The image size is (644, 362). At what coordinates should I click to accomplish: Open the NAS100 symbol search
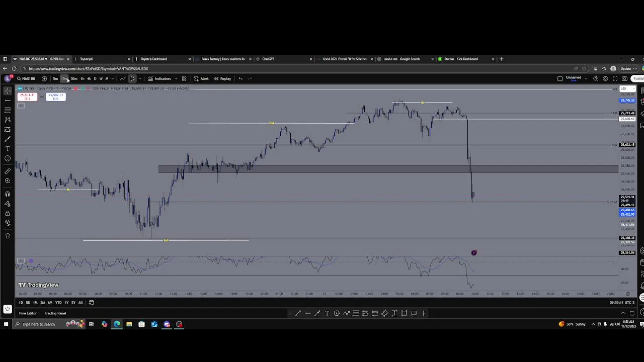pyautogui.click(x=26, y=78)
